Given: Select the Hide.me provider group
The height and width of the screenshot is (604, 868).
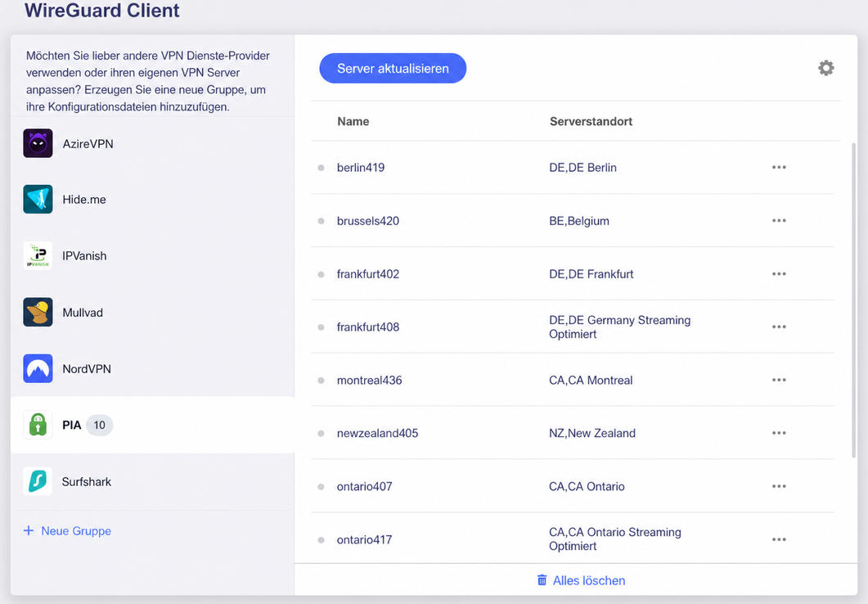Looking at the screenshot, I should tap(152, 200).
